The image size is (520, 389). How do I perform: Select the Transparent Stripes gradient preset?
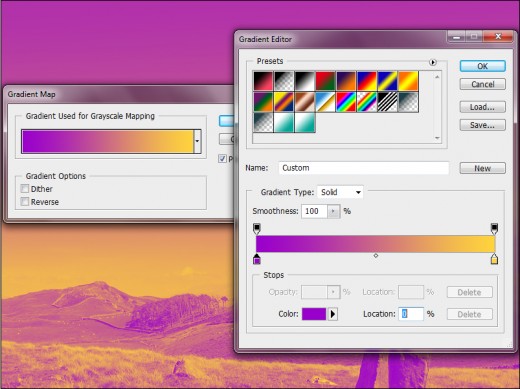pos(387,102)
